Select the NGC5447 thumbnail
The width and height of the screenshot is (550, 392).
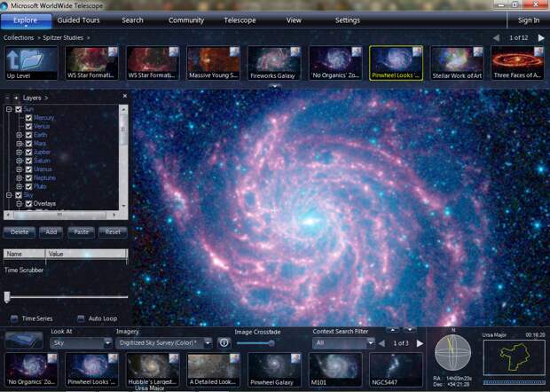point(397,370)
